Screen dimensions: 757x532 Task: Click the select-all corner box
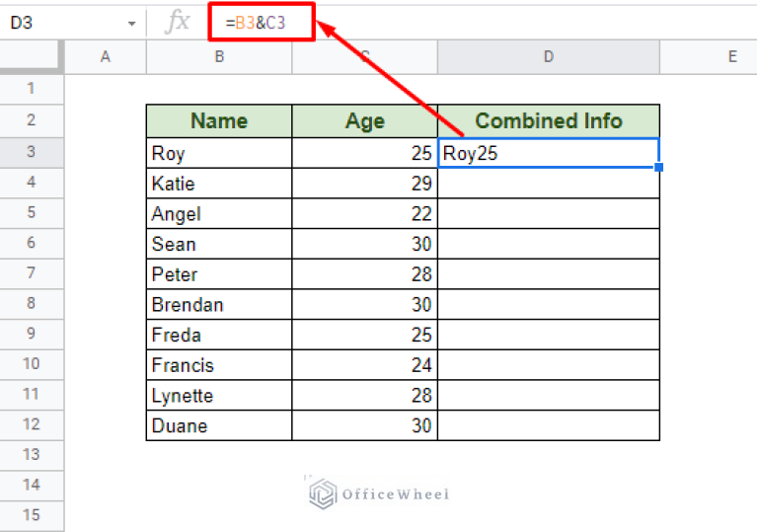point(31,57)
